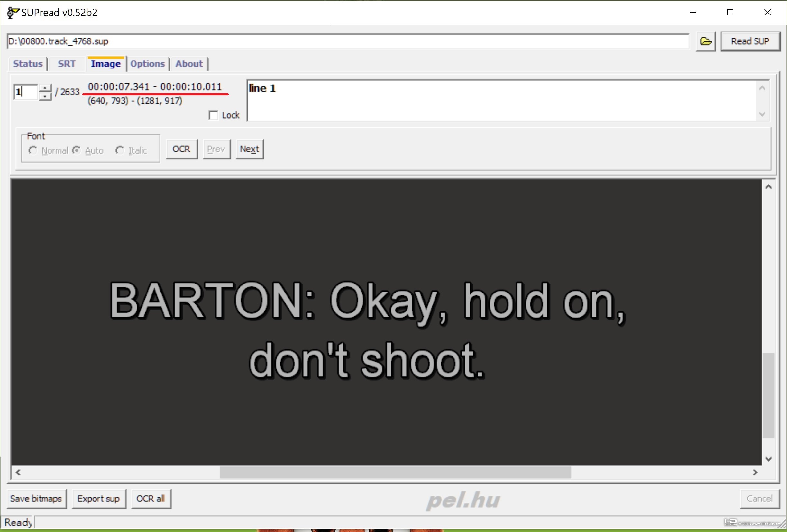Enable the Lock checkbox
787x532 pixels.
(213, 115)
